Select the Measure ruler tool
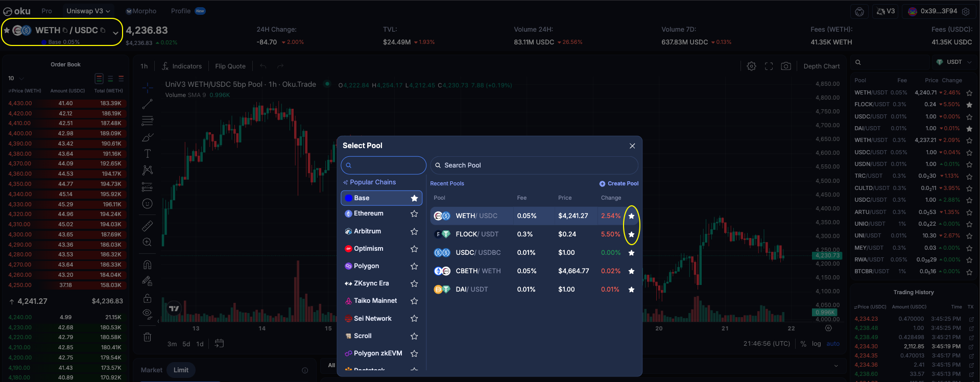Viewport: 980px width, 382px height. pos(147,226)
